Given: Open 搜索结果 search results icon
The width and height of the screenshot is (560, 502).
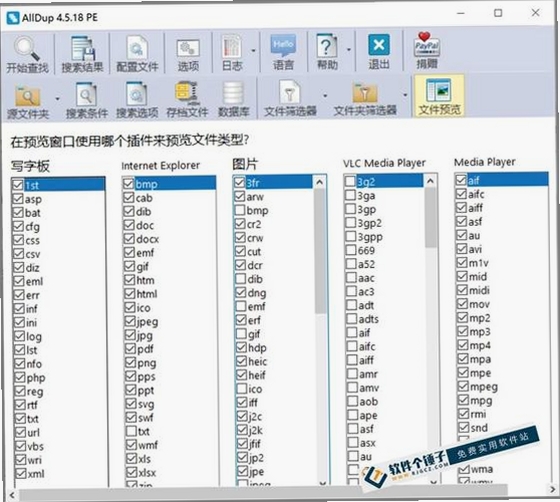Looking at the screenshot, I should (82, 48).
